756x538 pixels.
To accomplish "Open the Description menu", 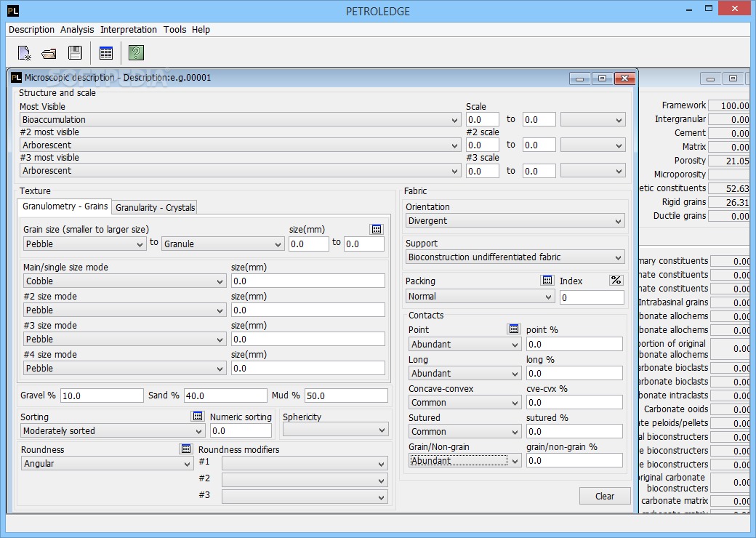I will [31, 29].
